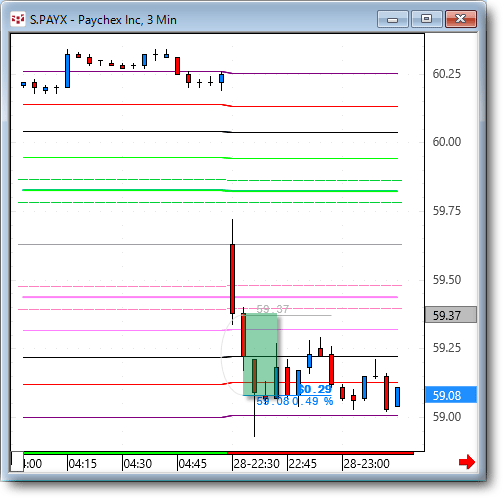504x499 pixels.
Task: Click the 59.25 price scale label
Action: tap(447, 348)
